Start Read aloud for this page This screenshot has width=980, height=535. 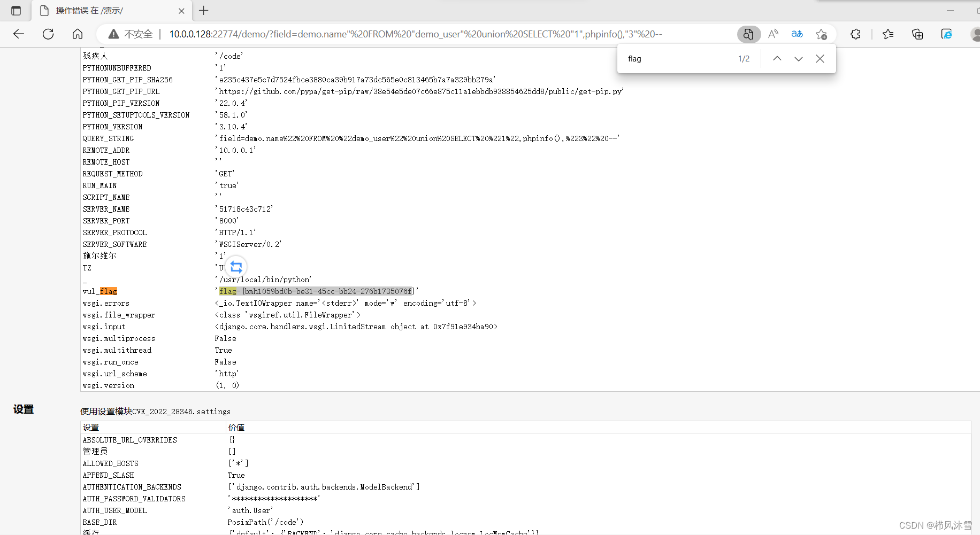tap(773, 34)
